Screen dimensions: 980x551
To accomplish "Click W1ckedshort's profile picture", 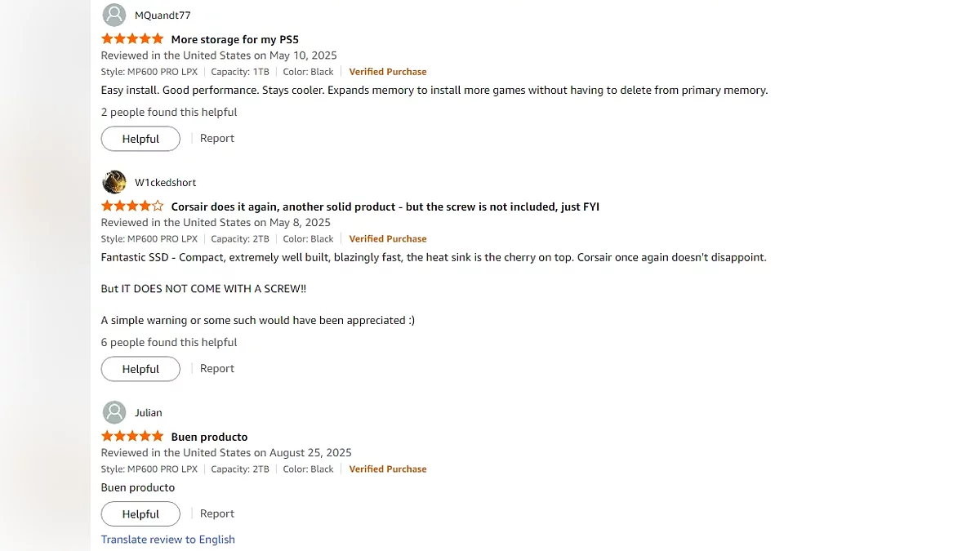I will [x=114, y=182].
